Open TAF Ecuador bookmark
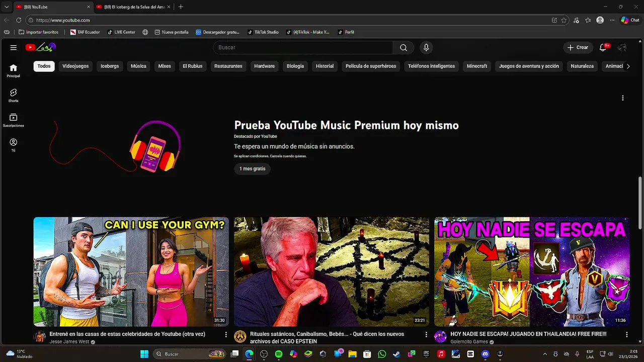 click(x=85, y=32)
